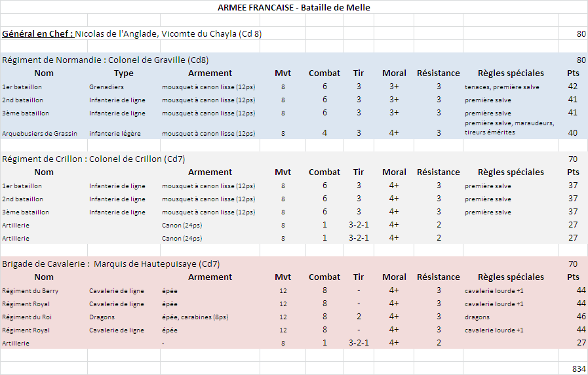
Task: Select points 27 in Cavalerie Artillerie row
Action: [581, 343]
